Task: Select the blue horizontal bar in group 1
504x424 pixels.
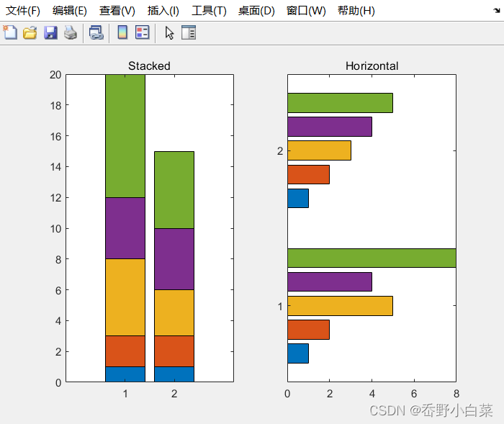Action: point(298,353)
